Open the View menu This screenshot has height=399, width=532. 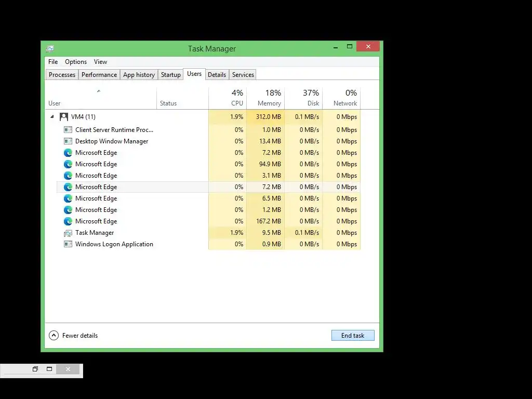point(100,62)
